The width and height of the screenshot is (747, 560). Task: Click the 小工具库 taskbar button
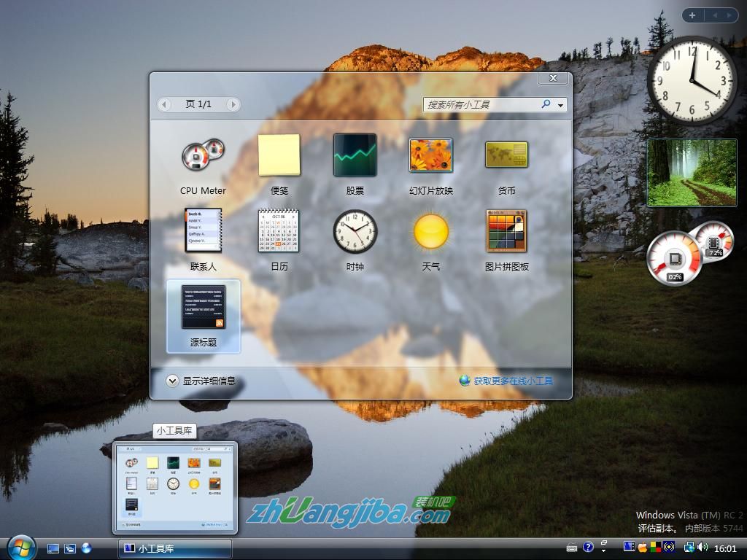tap(175, 548)
